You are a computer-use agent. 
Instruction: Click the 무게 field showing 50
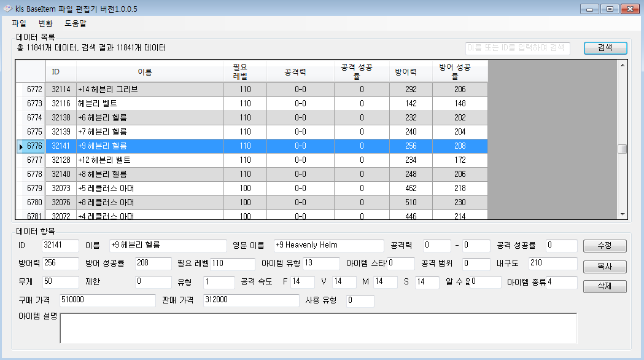tap(60, 282)
